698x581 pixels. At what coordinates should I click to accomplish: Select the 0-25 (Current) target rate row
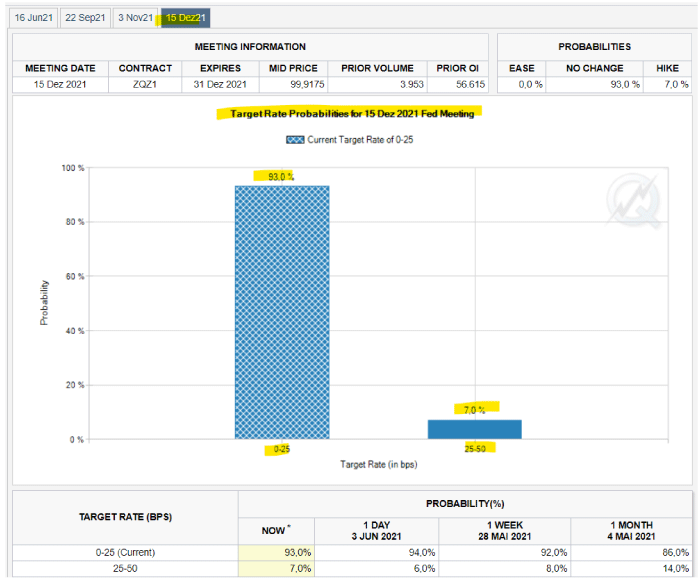point(124,553)
